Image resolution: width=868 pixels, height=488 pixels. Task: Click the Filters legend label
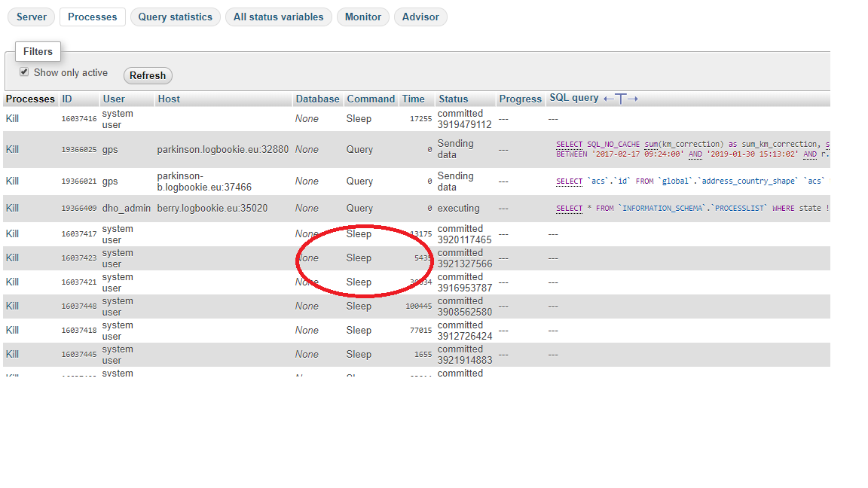coord(38,51)
